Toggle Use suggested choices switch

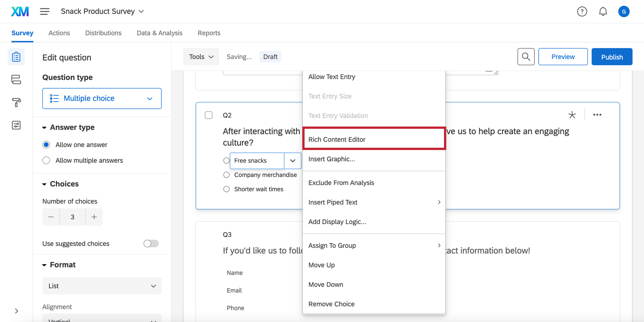(x=151, y=244)
